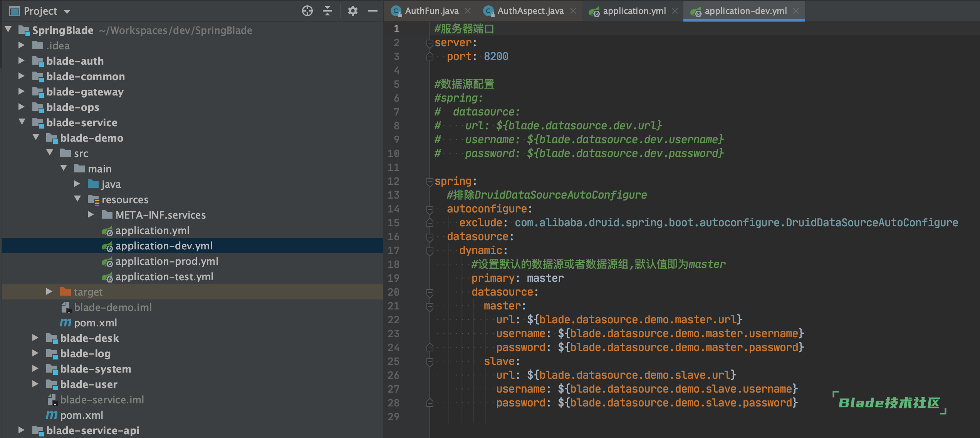The image size is (980, 438).
Task: Expand the blade-auth module
Action: [22, 60]
